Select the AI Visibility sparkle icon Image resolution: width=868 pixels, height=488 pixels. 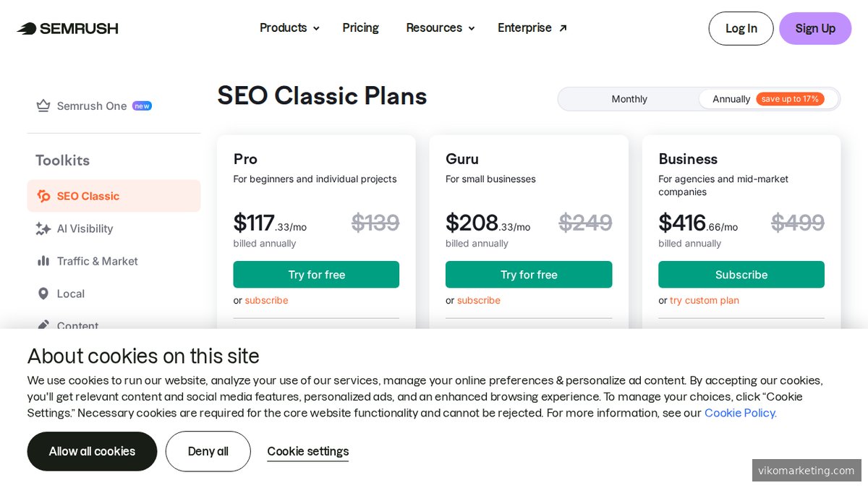[x=45, y=228]
